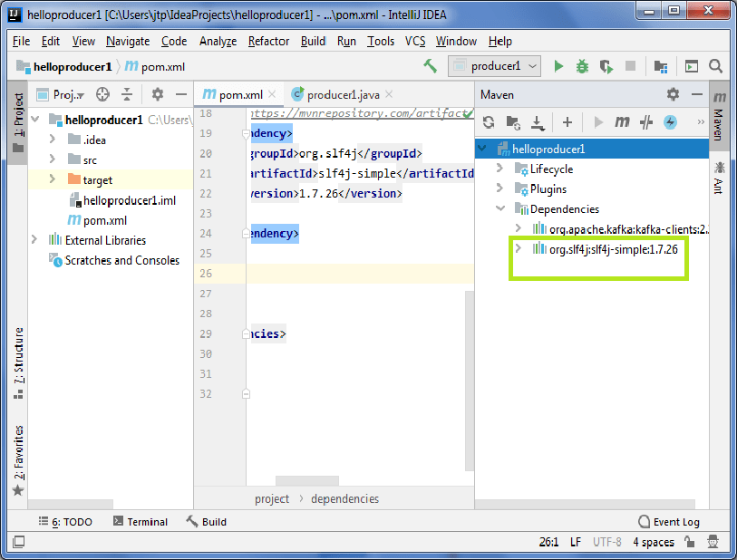Open the TODO tool window
The height and width of the screenshot is (560, 737).
(x=65, y=522)
